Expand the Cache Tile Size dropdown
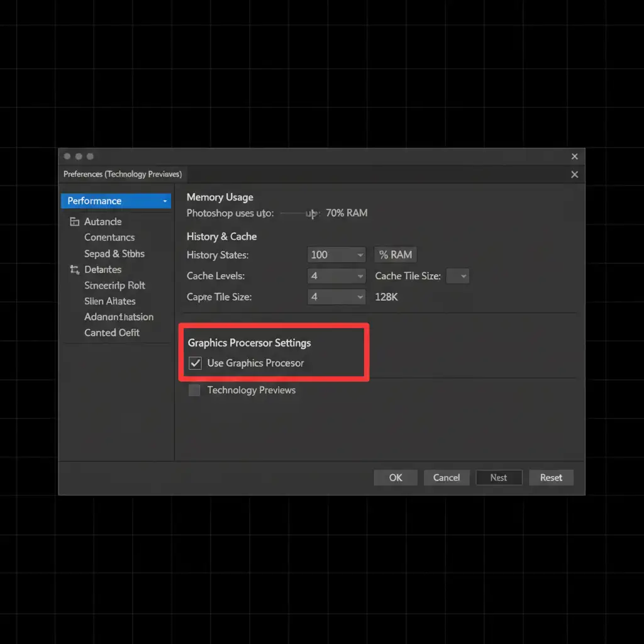Screen dimensions: 644x644 457,276
